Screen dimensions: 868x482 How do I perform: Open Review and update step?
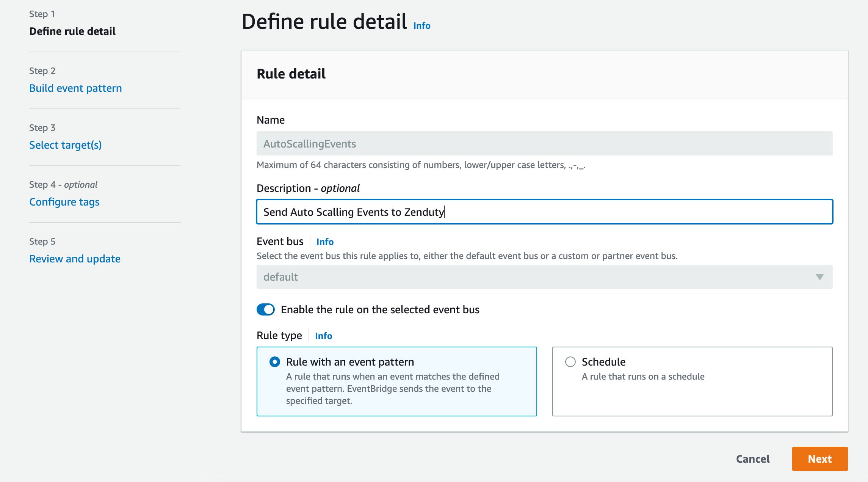pos(75,259)
